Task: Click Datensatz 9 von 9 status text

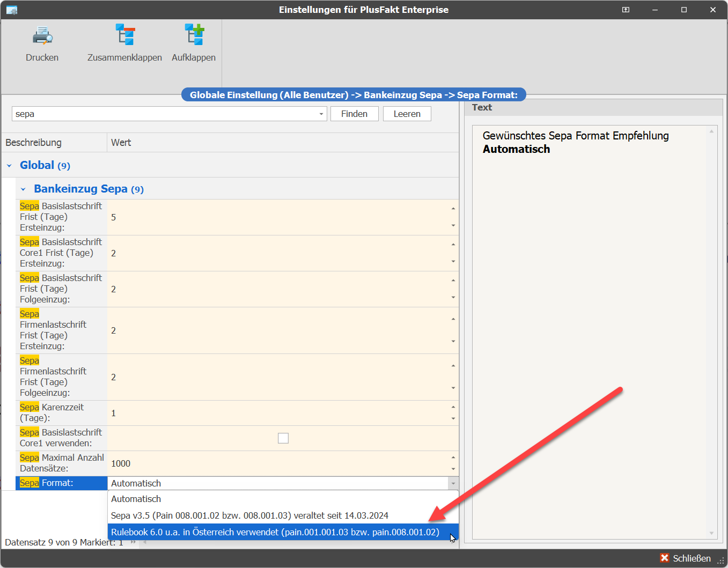Action: (64, 542)
